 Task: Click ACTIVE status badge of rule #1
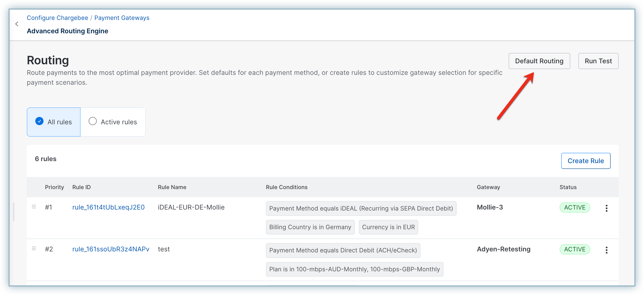[x=575, y=208]
